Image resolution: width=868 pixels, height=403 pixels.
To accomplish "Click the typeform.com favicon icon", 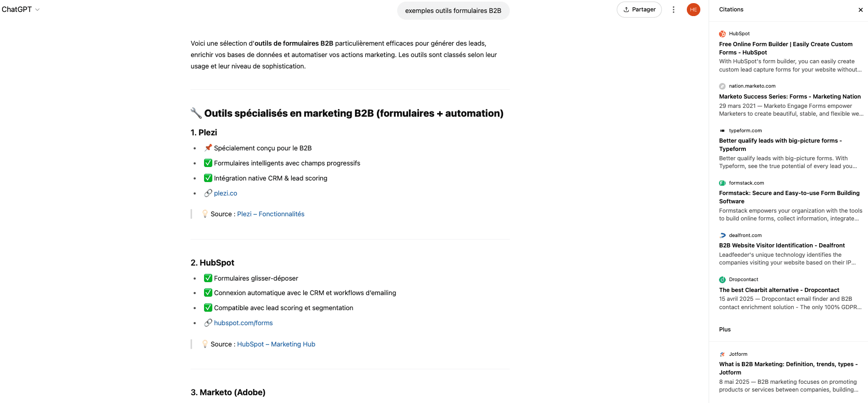I will coord(722,131).
